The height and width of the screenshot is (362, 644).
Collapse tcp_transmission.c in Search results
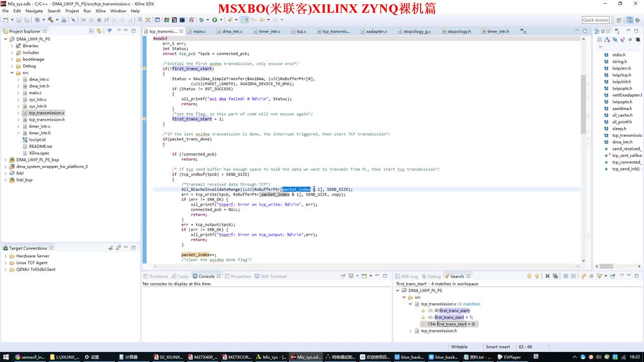411,304
